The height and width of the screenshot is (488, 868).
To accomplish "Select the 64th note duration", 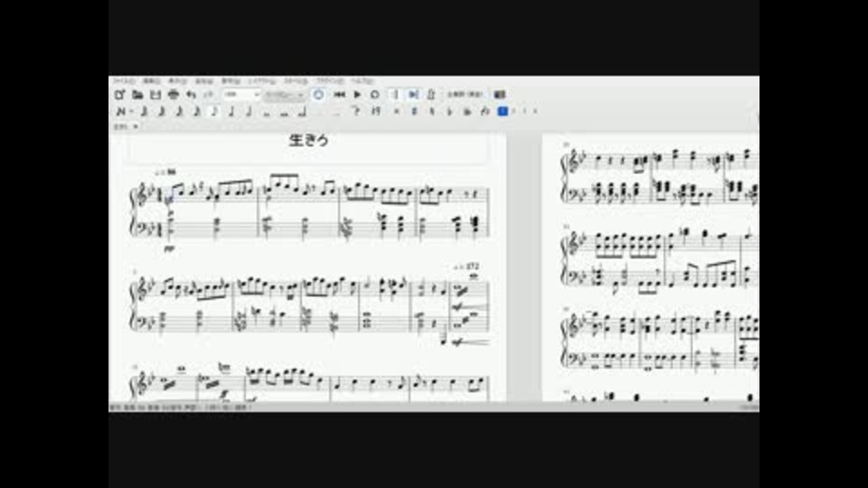I will tap(161, 111).
